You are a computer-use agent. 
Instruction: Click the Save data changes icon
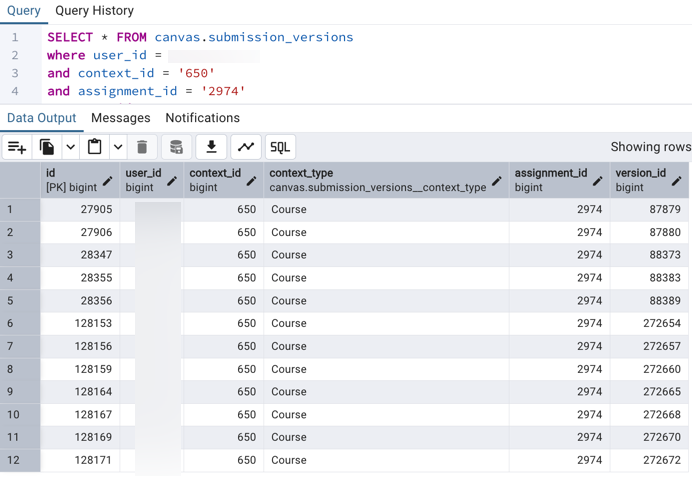[176, 147]
